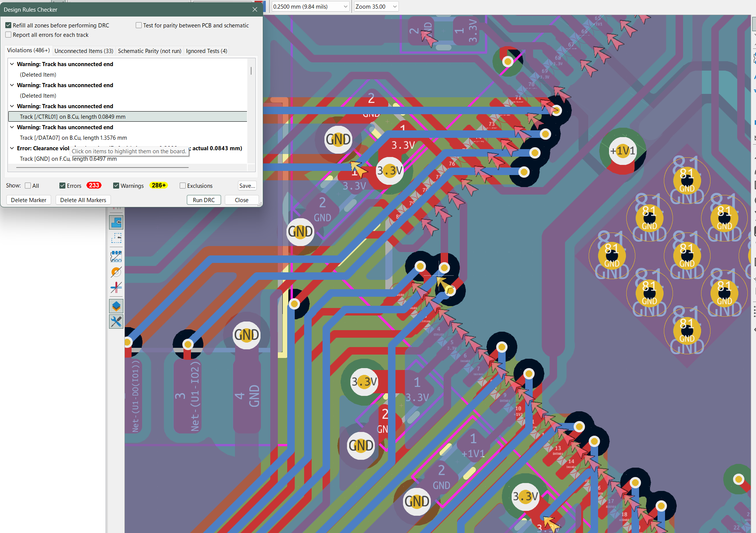Toggle Refill all zones before performing DRC
Screen dimensions: 756x533
pos(8,25)
